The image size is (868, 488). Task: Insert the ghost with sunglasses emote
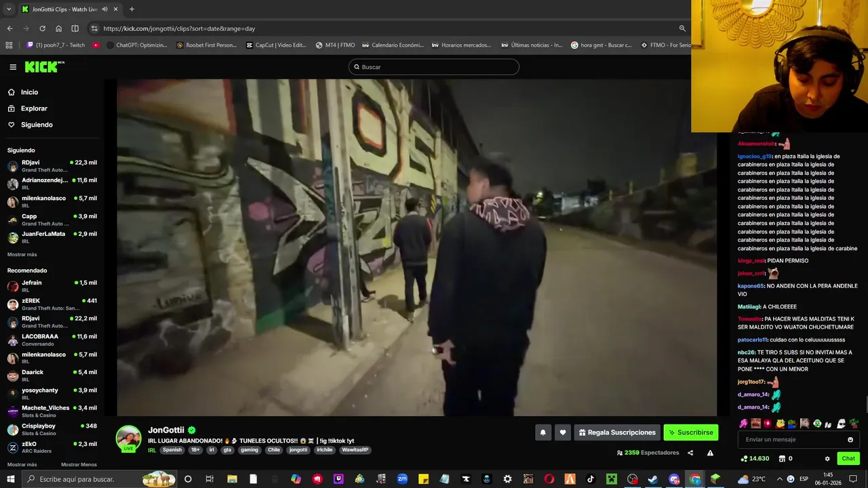[x=841, y=424]
